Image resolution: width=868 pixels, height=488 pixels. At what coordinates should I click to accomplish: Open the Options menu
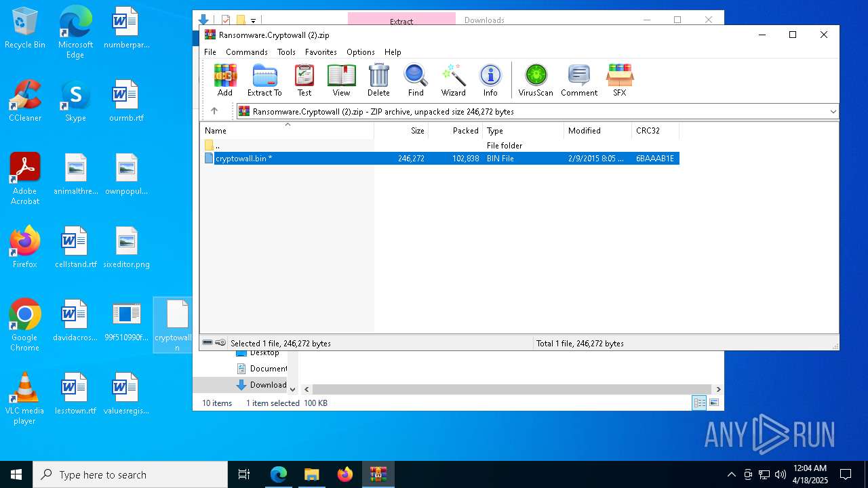pyautogui.click(x=361, y=52)
